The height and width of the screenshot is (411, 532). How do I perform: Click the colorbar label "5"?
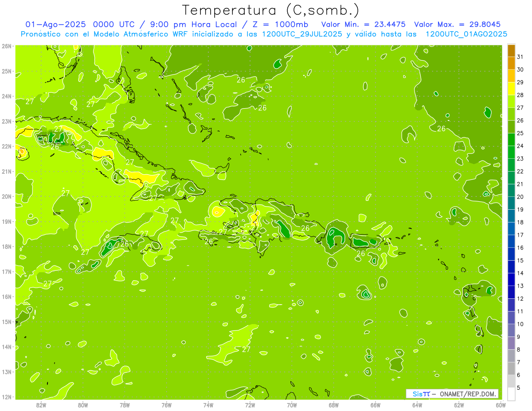[519, 388]
